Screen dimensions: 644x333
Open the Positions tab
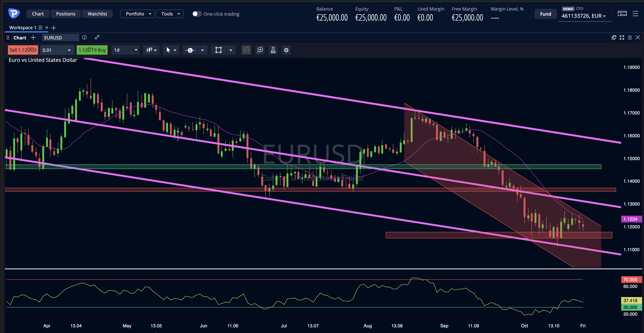coord(65,14)
